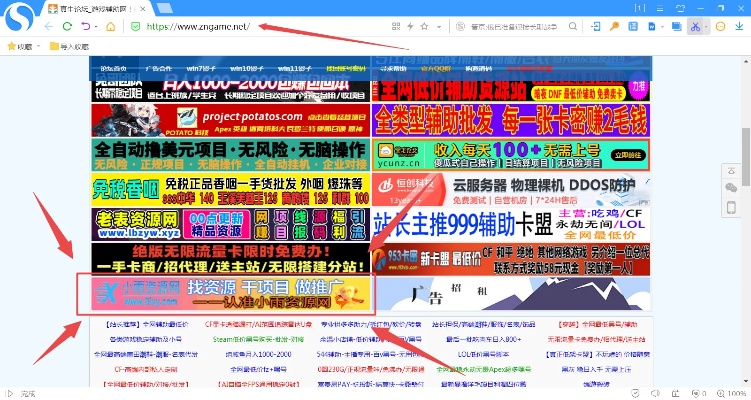Open the 收藏 favorites star in bookmarks bar

pos(20,46)
